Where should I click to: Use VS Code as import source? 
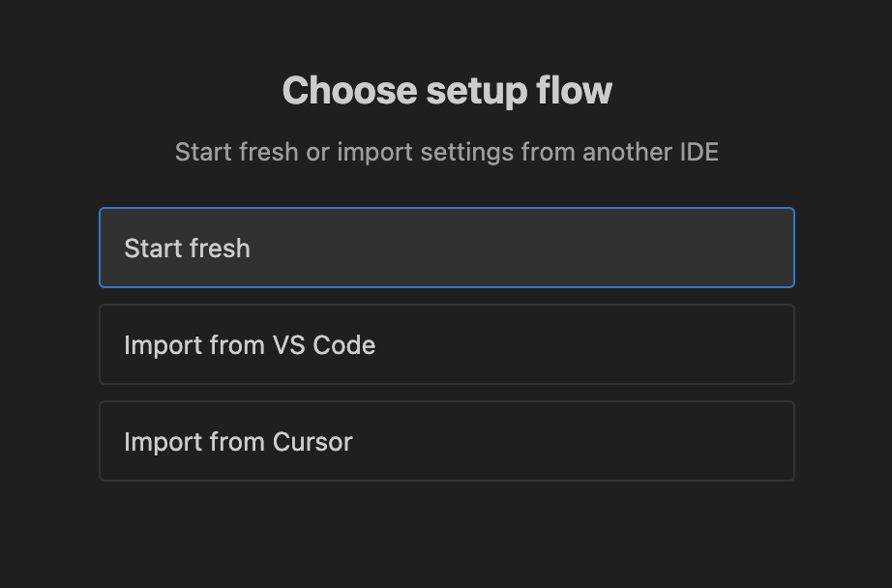coord(446,344)
